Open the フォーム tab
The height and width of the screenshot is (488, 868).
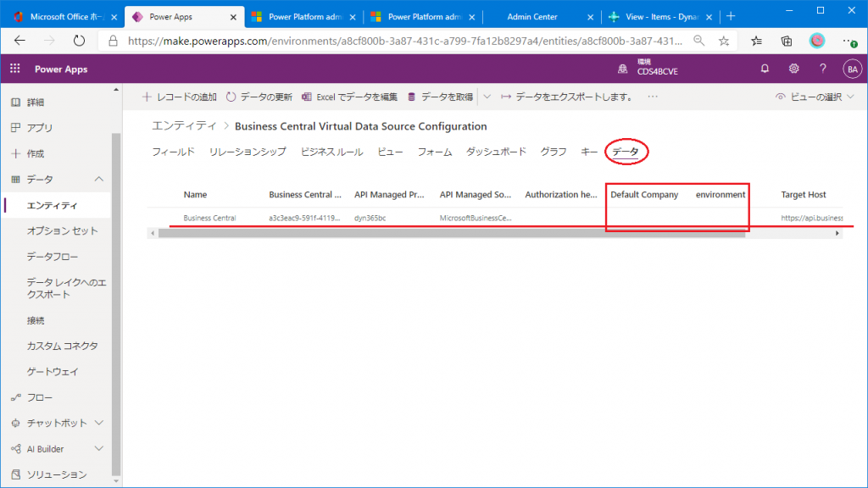435,152
